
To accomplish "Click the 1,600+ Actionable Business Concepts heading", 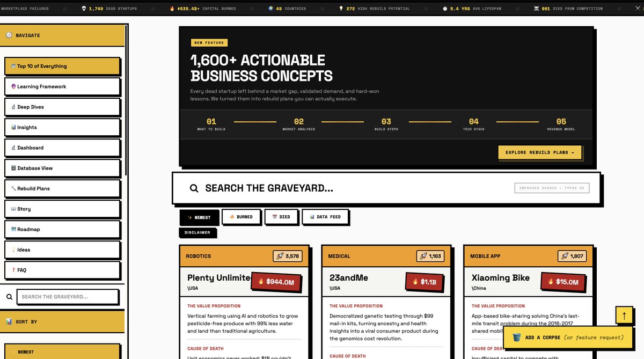I will [x=261, y=68].
